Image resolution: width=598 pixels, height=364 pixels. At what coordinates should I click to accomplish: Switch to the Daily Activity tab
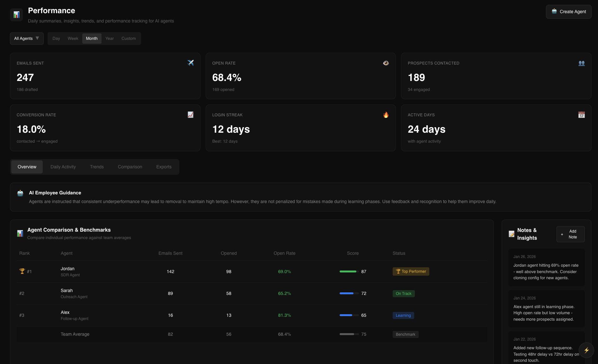pos(63,167)
